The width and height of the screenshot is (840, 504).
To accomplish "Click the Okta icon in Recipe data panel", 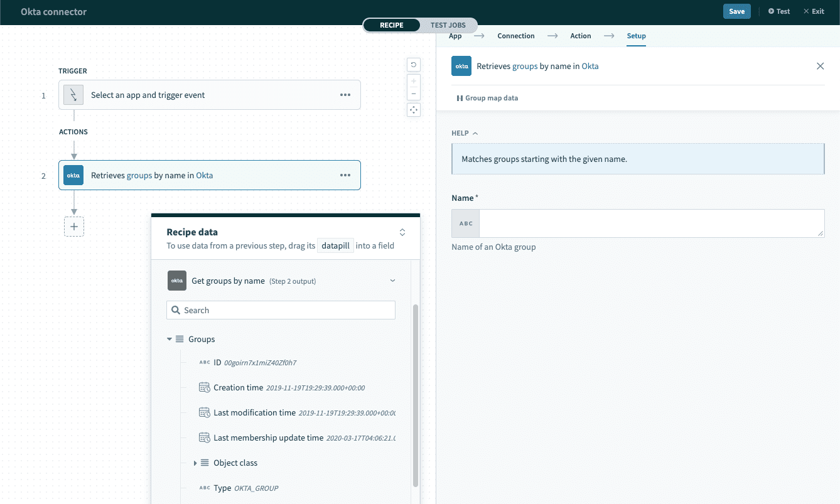I will (176, 281).
